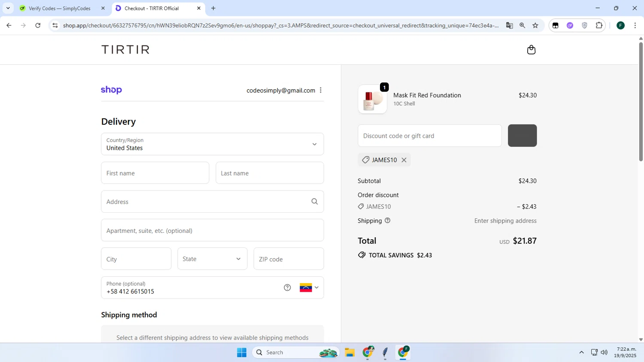The image size is (644, 362).
Task: Select the Apartment, suite field
Action: point(213,230)
